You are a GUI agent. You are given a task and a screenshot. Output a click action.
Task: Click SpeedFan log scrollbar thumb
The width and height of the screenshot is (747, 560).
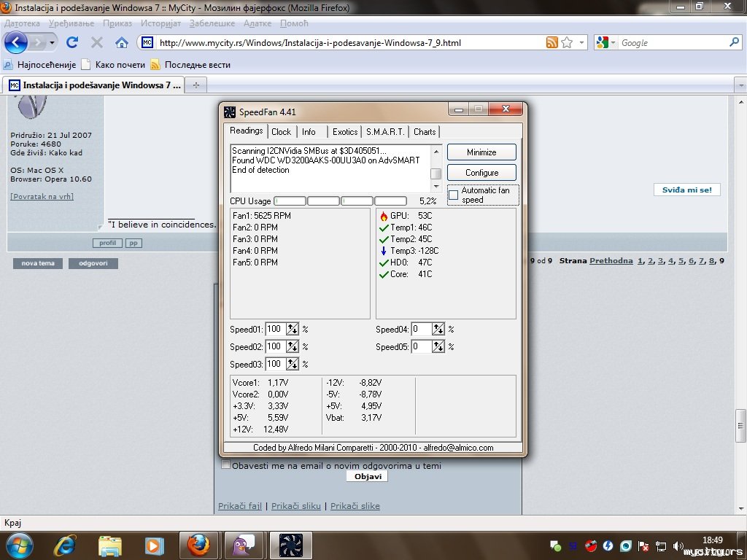click(x=436, y=174)
